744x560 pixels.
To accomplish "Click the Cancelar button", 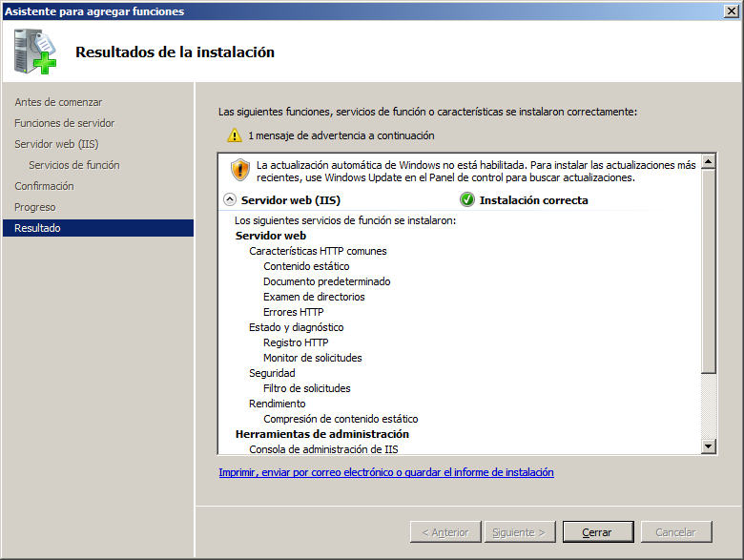I will pyautogui.click(x=676, y=532).
